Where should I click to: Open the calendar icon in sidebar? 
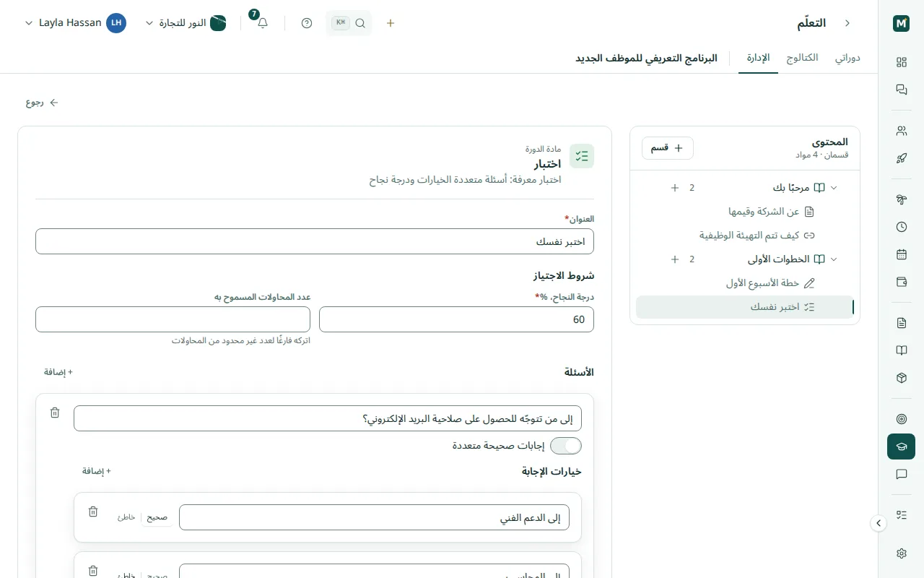coord(901,254)
